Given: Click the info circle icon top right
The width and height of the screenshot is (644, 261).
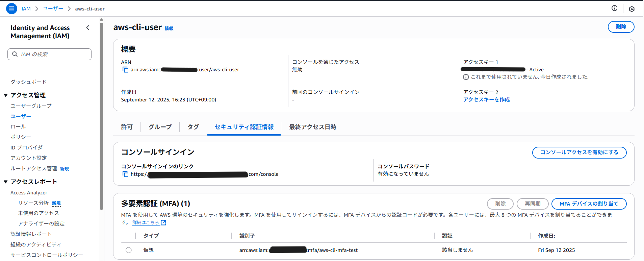Looking at the screenshot, I should click(614, 8).
